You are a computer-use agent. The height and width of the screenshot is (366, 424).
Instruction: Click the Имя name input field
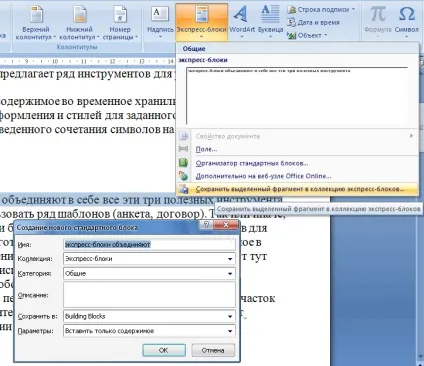tap(149, 245)
